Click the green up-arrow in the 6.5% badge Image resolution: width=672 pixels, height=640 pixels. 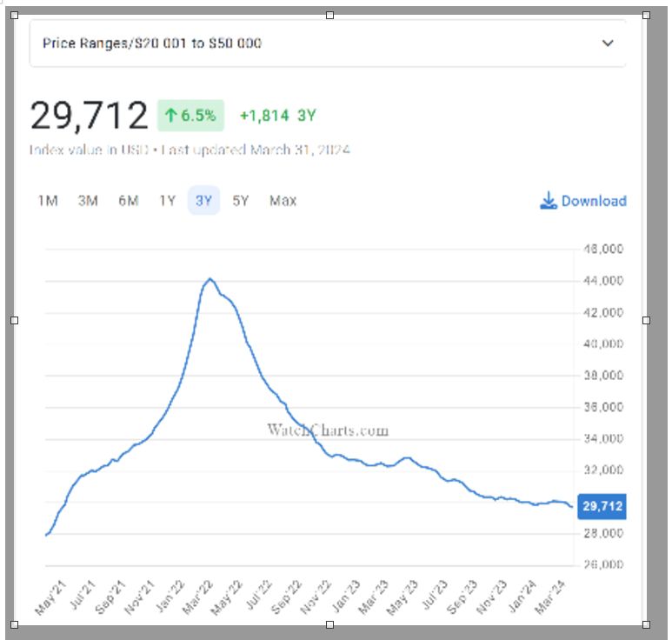170,116
